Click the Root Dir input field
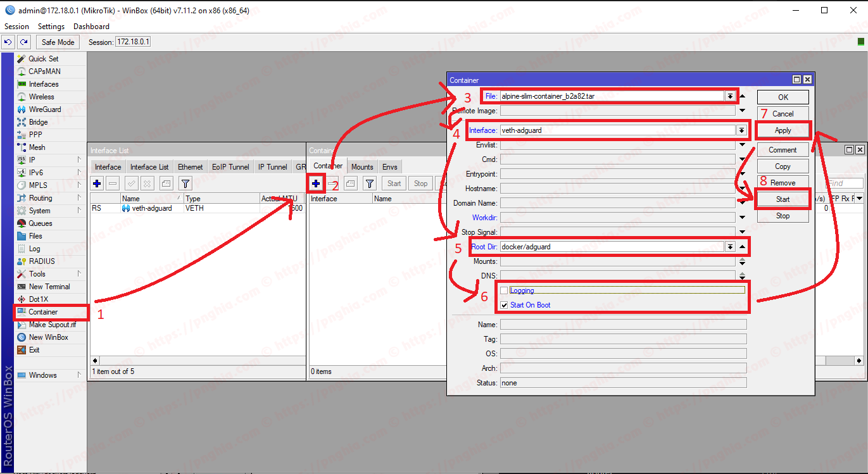Viewport: 868px width, 474px height. (x=612, y=247)
